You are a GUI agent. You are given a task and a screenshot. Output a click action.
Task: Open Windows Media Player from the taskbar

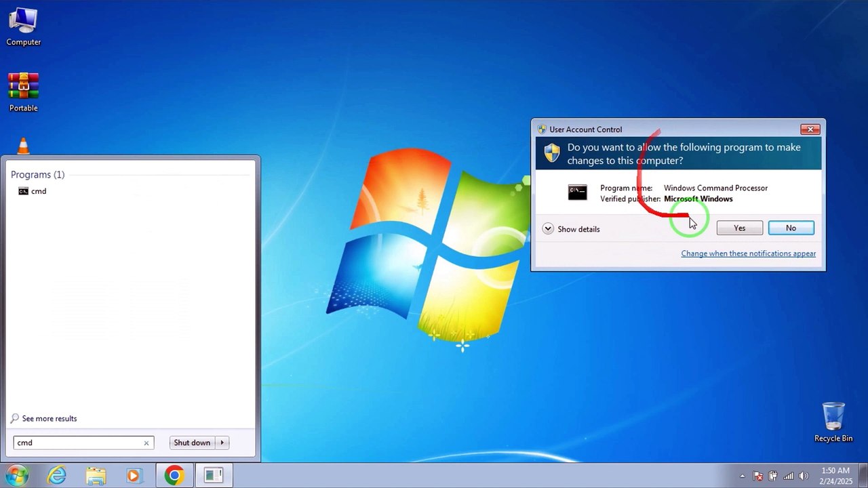(134, 476)
